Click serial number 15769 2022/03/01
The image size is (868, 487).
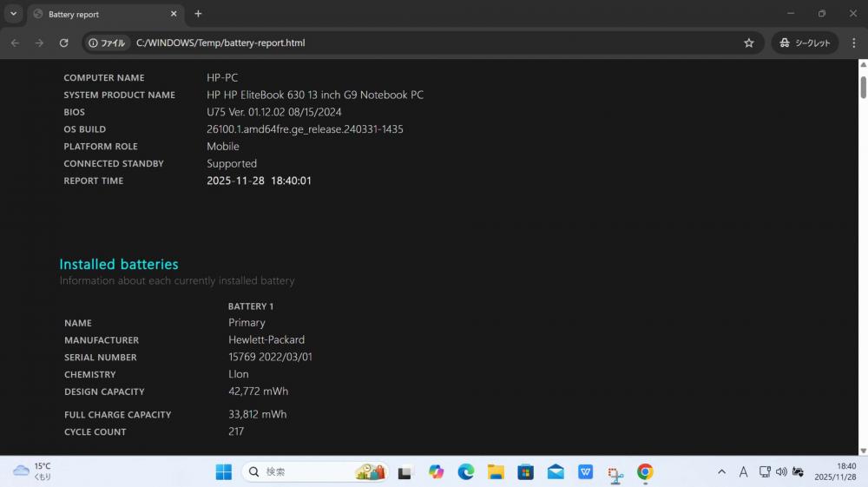(270, 357)
